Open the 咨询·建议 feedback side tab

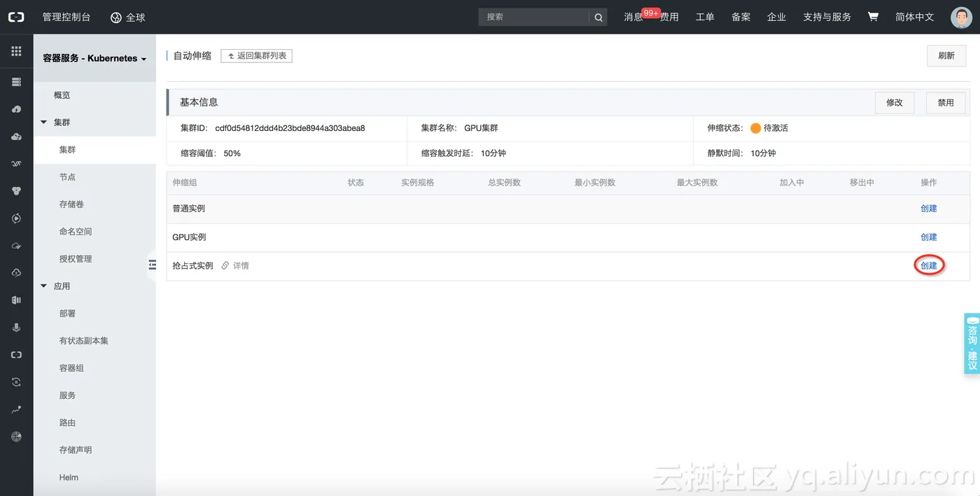click(972, 344)
